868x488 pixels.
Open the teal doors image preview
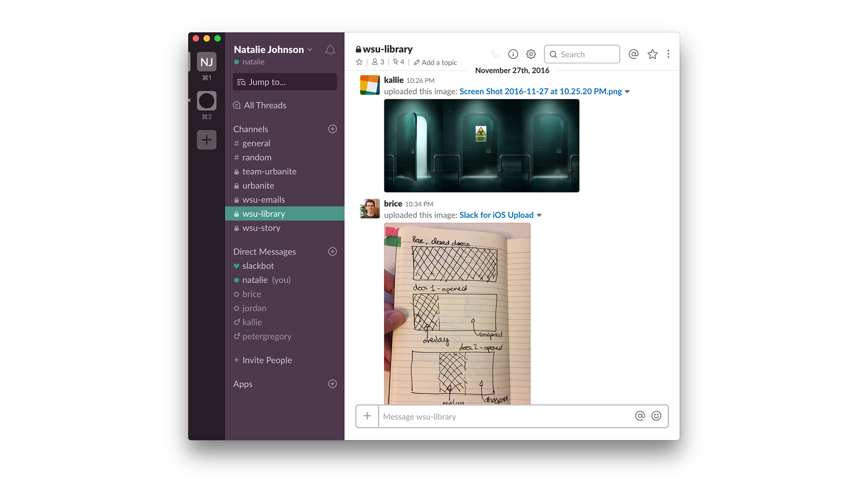pyautogui.click(x=481, y=145)
